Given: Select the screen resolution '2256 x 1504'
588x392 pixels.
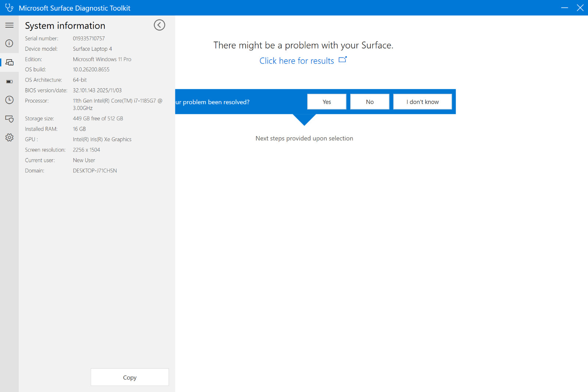Looking at the screenshot, I should click(86, 150).
